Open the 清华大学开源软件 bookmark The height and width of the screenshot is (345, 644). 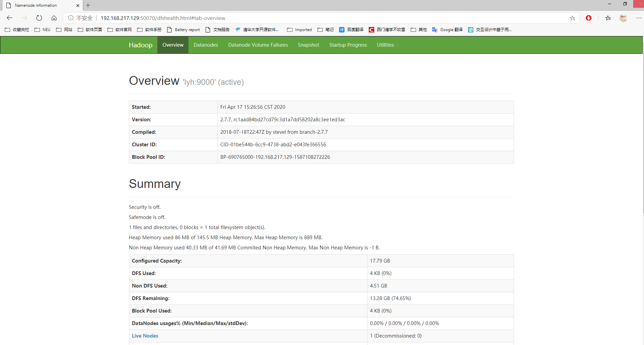(257, 30)
